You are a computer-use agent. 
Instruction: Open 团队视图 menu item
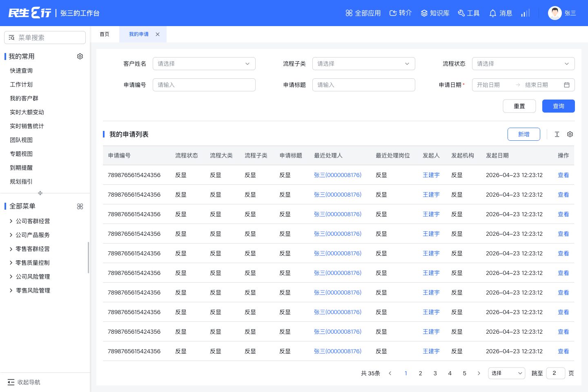21,140
